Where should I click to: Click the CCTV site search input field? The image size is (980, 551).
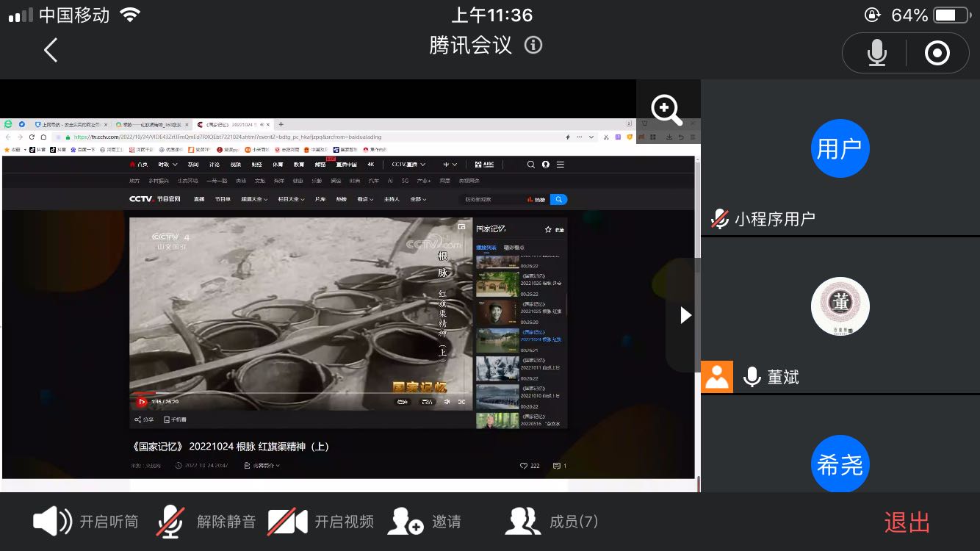[492, 199]
